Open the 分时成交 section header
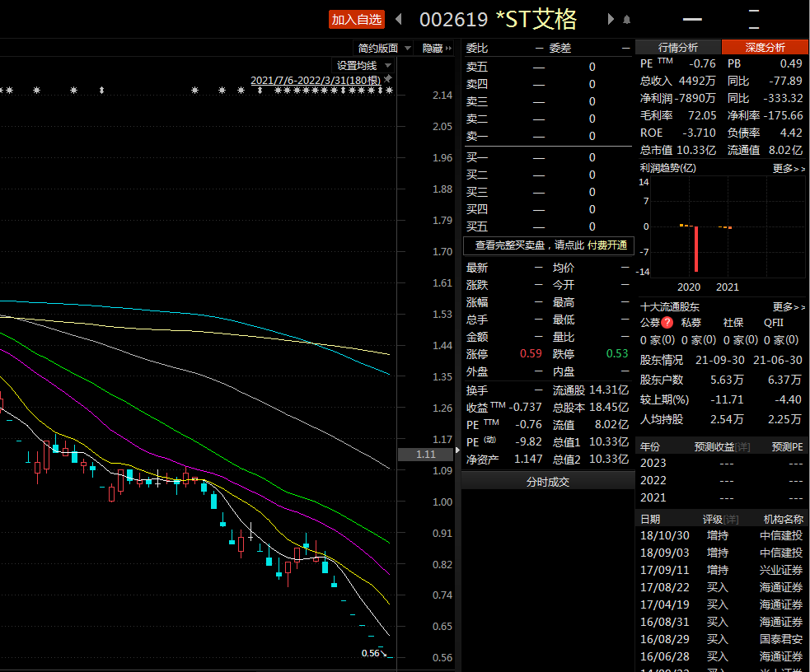The height and width of the screenshot is (672, 810). point(548,482)
